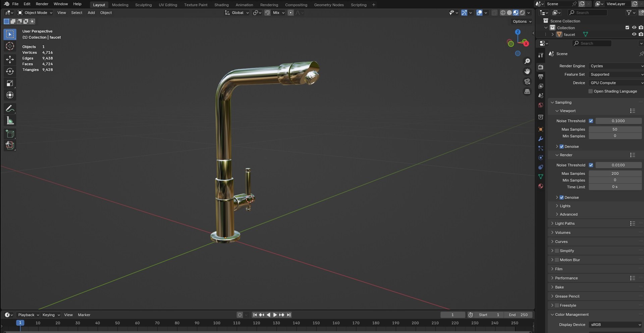Switch to rendered viewport shading

point(522,13)
